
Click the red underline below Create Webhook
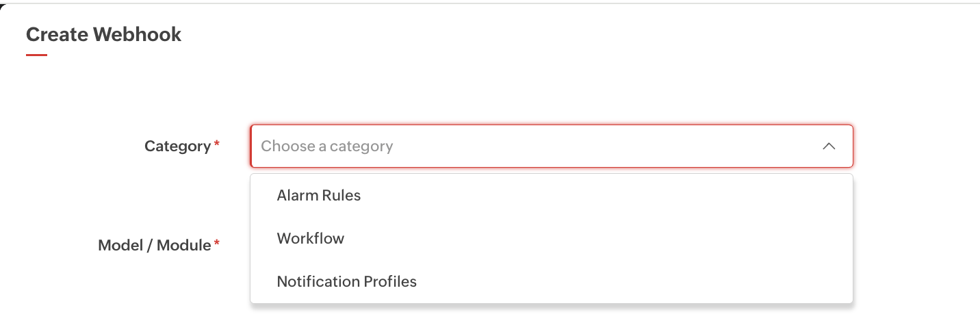pos(36,55)
